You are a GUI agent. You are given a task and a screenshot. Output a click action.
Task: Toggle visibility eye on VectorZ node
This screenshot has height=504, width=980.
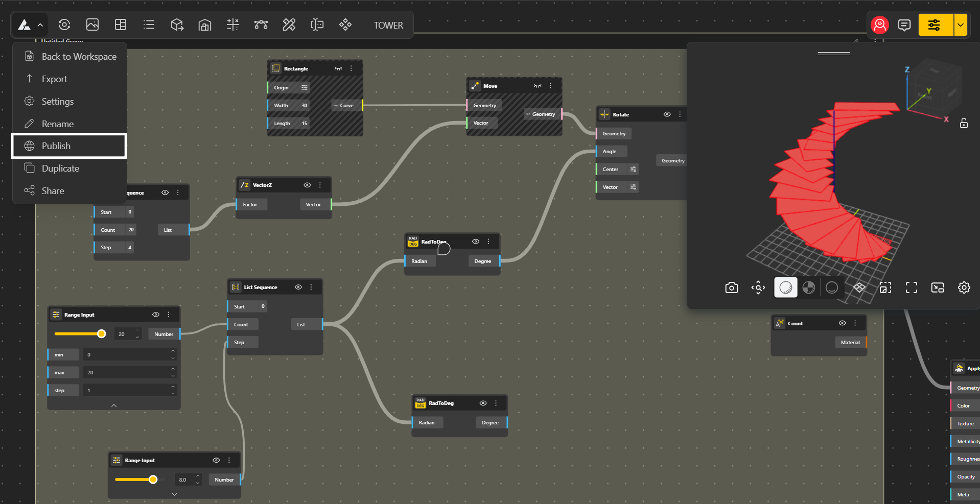point(307,185)
